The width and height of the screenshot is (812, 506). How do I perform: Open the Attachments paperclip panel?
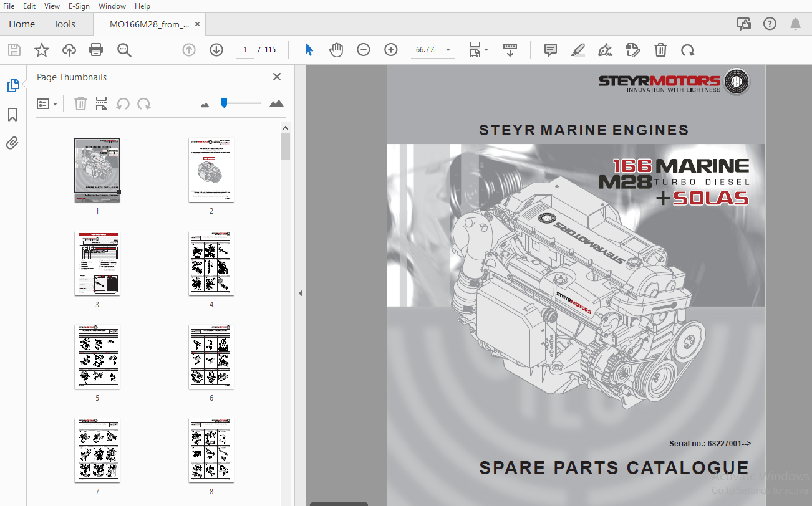pyautogui.click(x=12, y=144)
